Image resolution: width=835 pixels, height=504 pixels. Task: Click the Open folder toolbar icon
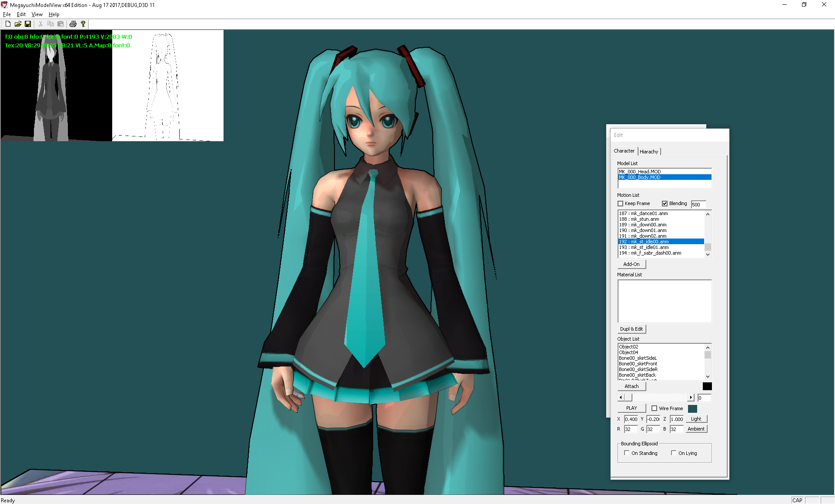click(x=18, y=24)
